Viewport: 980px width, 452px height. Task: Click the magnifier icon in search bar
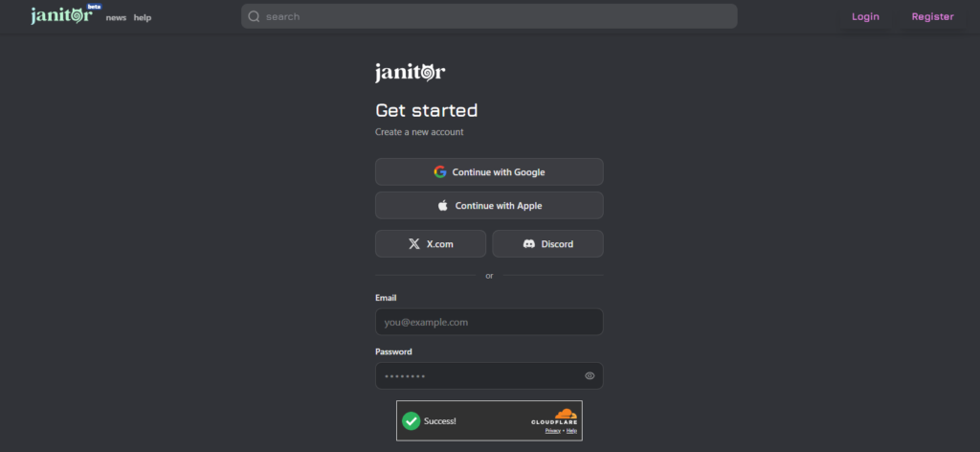[254, 16]
